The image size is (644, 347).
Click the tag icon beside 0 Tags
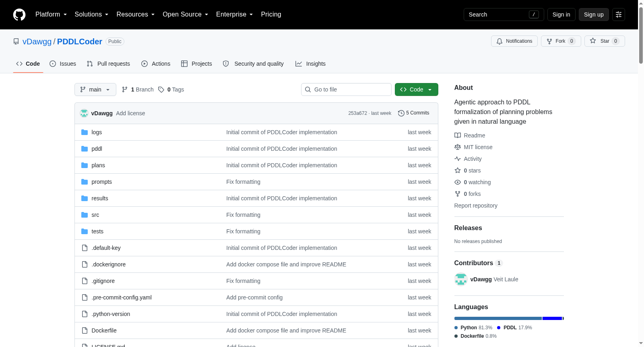161,89
